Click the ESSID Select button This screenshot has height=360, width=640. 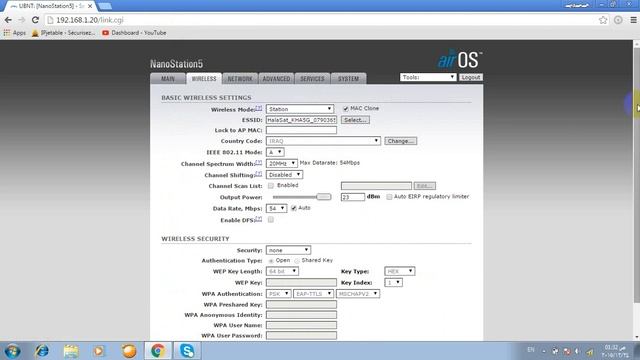pyautogui.click(x=355, y=120)
